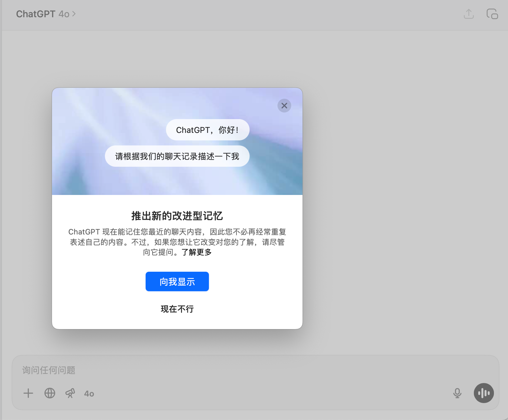508x420 pixels.
Task: Select the deep research telescope icon
Action: pyautogui.click(x=70, y=393)
